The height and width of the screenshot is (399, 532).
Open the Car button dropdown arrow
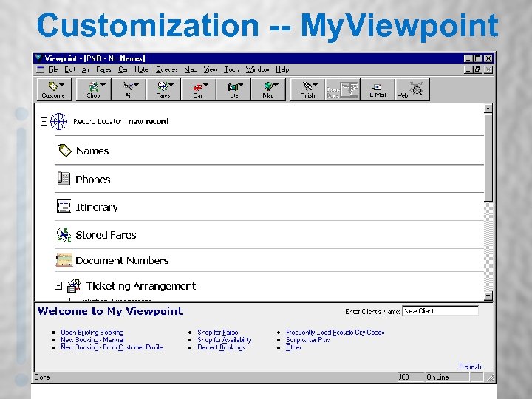pyautogui.click(x=206, y=85)
